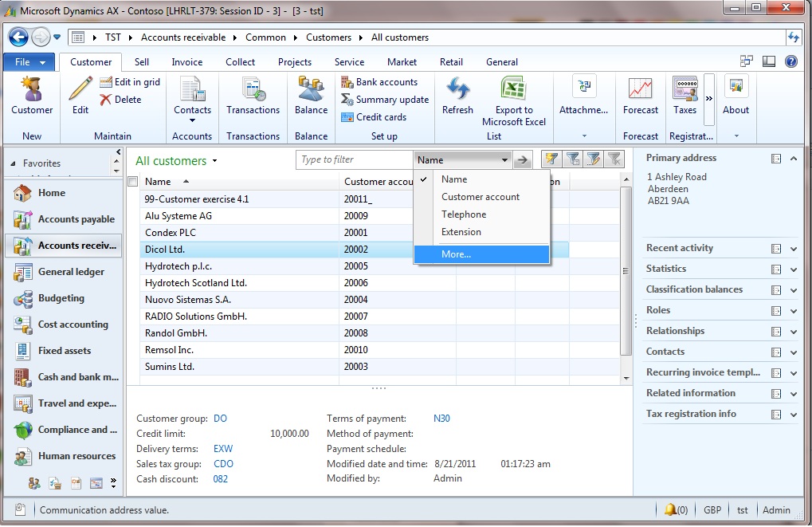Open Home module in navigation pane
Viewport: 812px width, 527px height.
tap(65, 193)
